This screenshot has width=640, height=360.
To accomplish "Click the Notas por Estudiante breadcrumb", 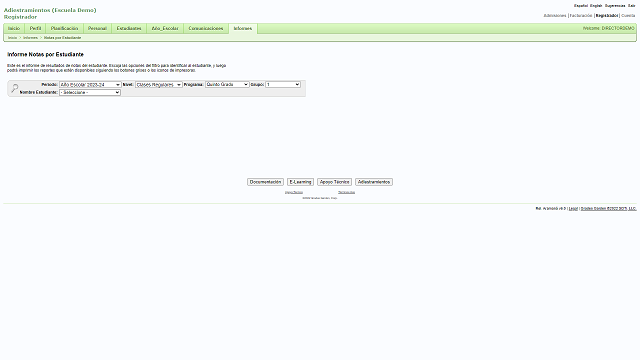I will coord(62,38).
